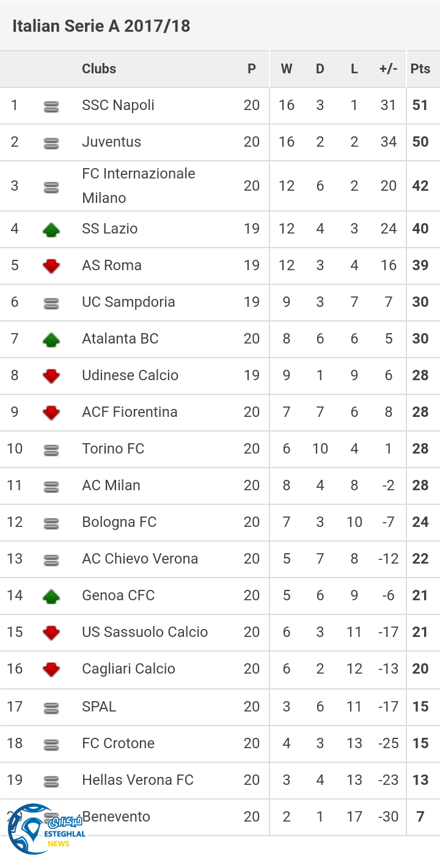Click the +/- goal difference column header
The width and height of the screenshot is (440, 868).
388,68
